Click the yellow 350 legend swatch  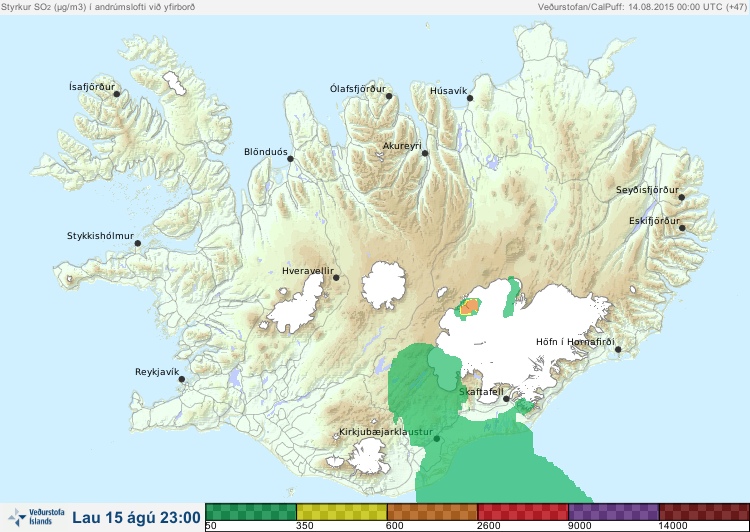pos(342,512)
